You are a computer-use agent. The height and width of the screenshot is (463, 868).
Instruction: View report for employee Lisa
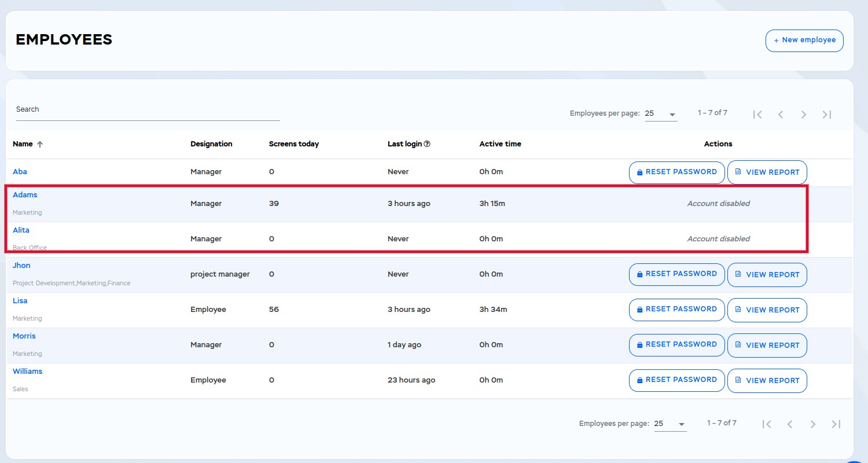point(767,310)
